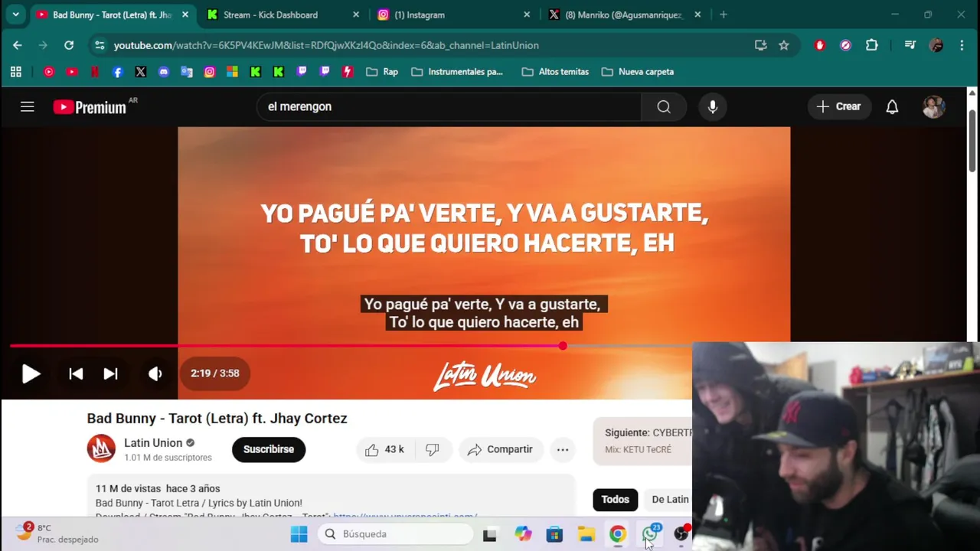
Task: Switch to the Bad Bunny Tarot tab
Action: [111, 15]
